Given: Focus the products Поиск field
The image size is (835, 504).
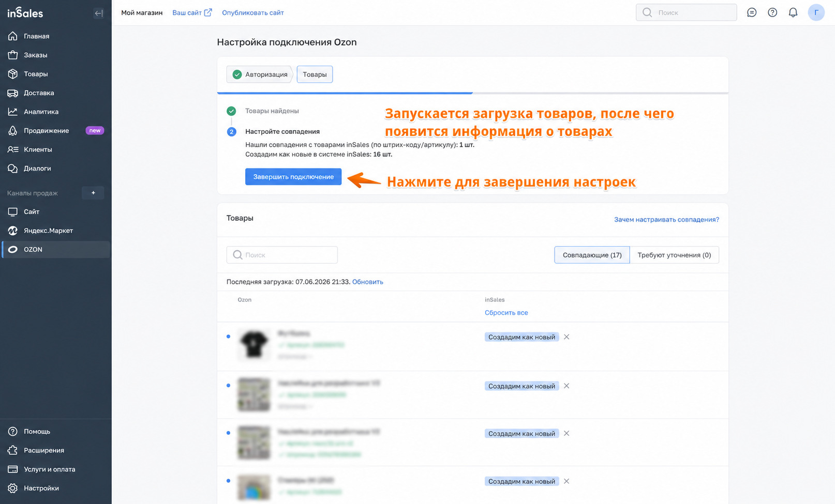Looking at the screenshot, I should (282, 255).
